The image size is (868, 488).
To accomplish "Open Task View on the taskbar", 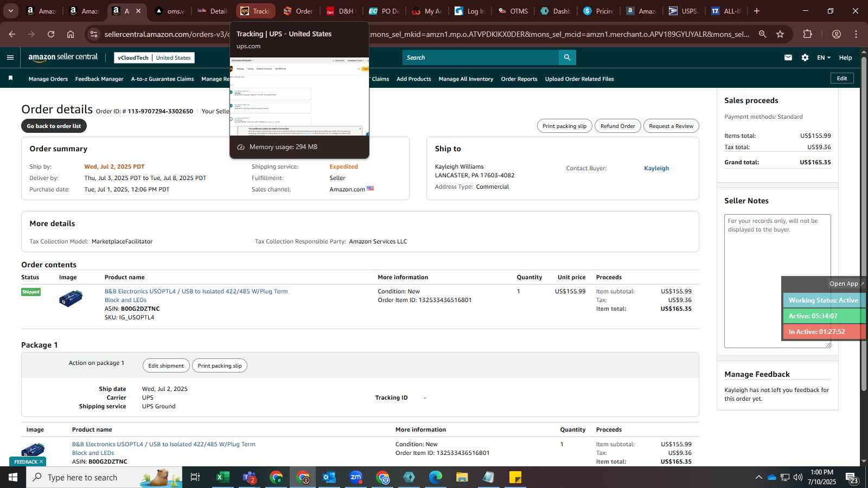I will pyautogui.click(x=195, y=477).
